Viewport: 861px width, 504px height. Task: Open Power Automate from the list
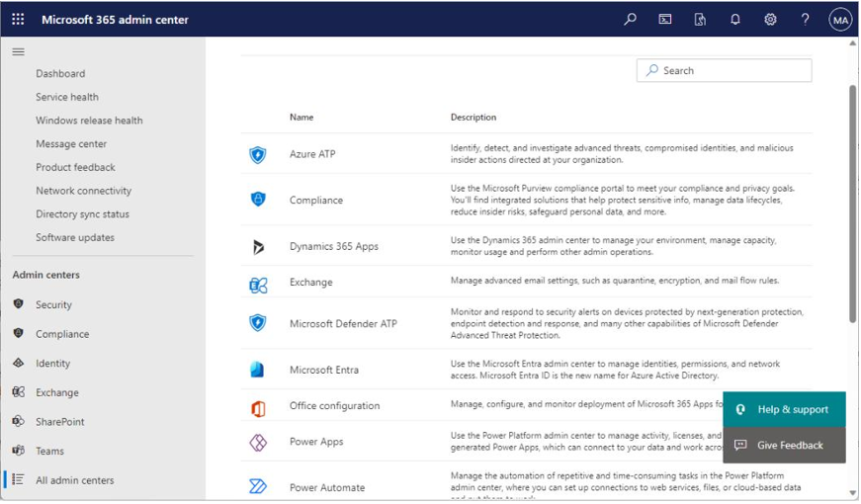tap(327, 487)
